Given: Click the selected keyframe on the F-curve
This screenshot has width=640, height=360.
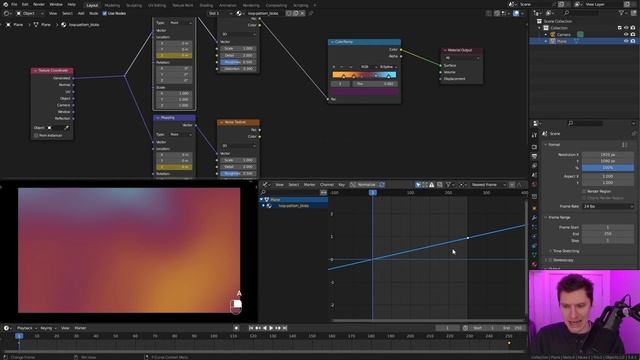Looking at the screenshot, I should click(468, 238).
